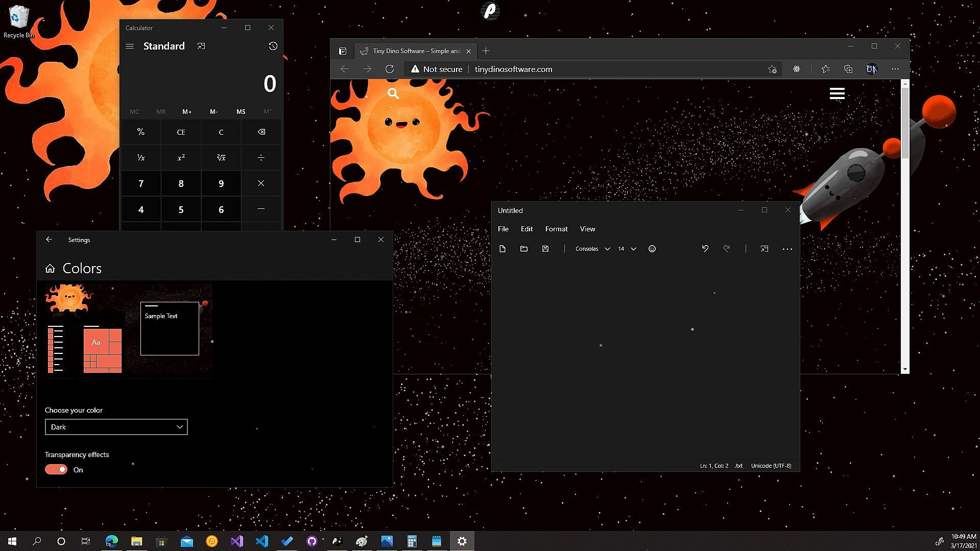Expand the Choose your color dropdown
980x551 pixels.
pos(116,427)
